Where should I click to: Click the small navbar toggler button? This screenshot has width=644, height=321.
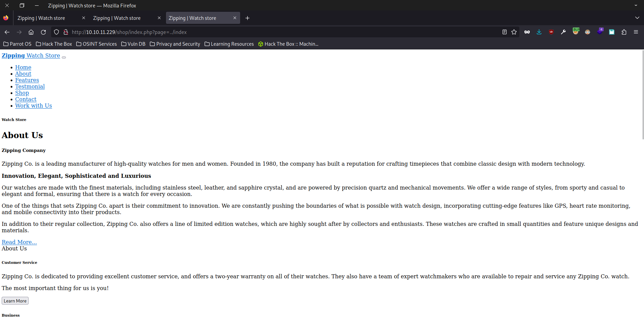[64, 57]
